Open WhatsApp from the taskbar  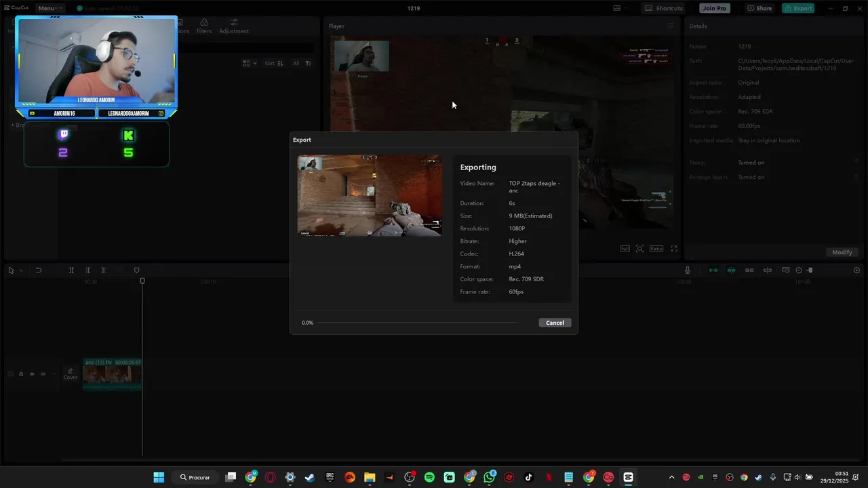489,477
